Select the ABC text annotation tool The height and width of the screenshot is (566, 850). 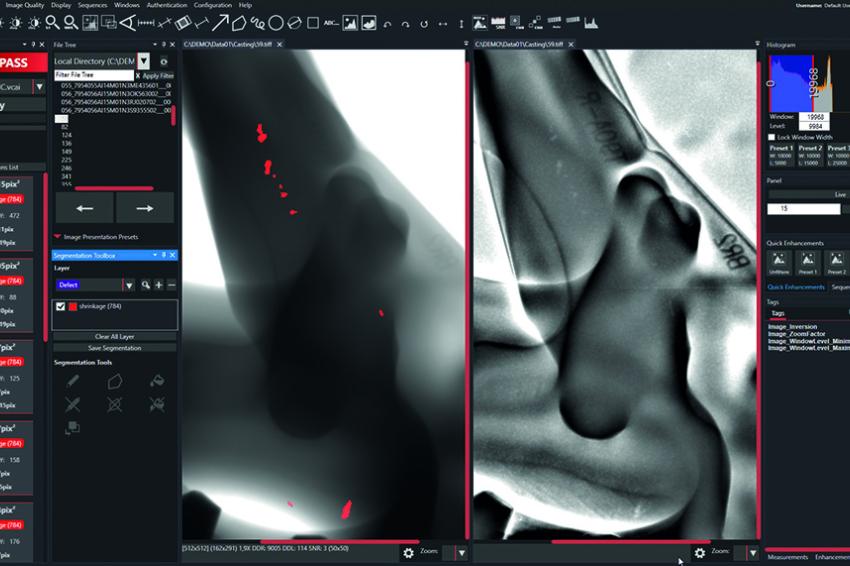tap(330, 23)
